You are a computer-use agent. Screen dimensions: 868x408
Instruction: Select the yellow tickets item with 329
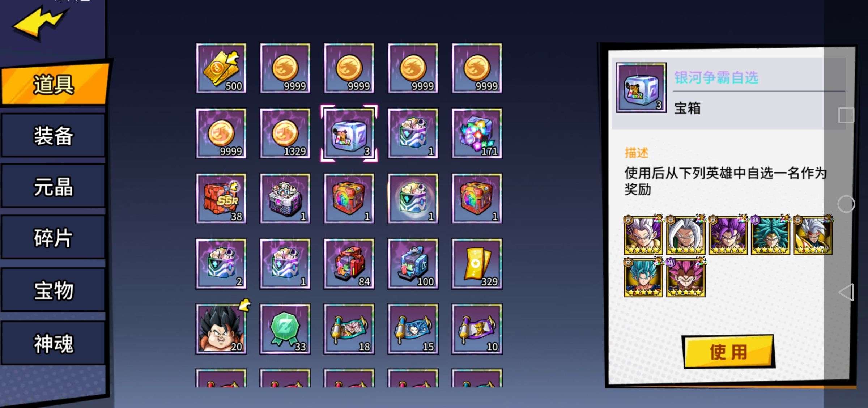(x=477, y=264)
